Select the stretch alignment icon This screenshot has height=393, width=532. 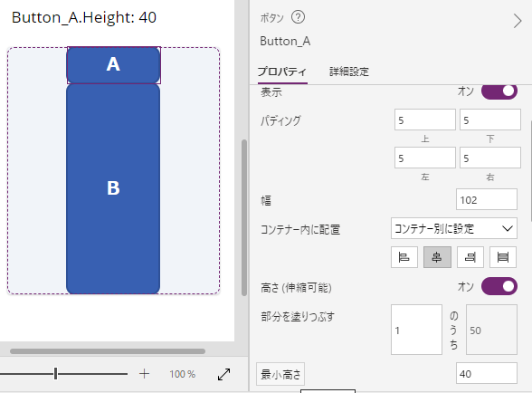pyautogui.click(x=503, y=257)
